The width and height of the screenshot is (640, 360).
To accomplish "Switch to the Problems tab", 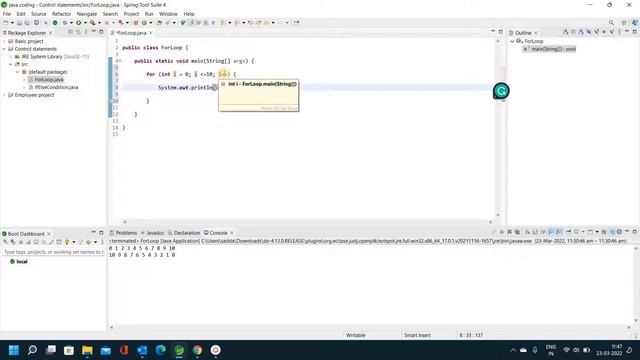I will tap(123, 233).
